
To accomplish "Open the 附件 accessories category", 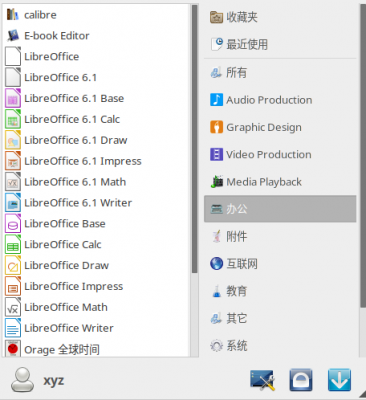I will click(280, 236).
